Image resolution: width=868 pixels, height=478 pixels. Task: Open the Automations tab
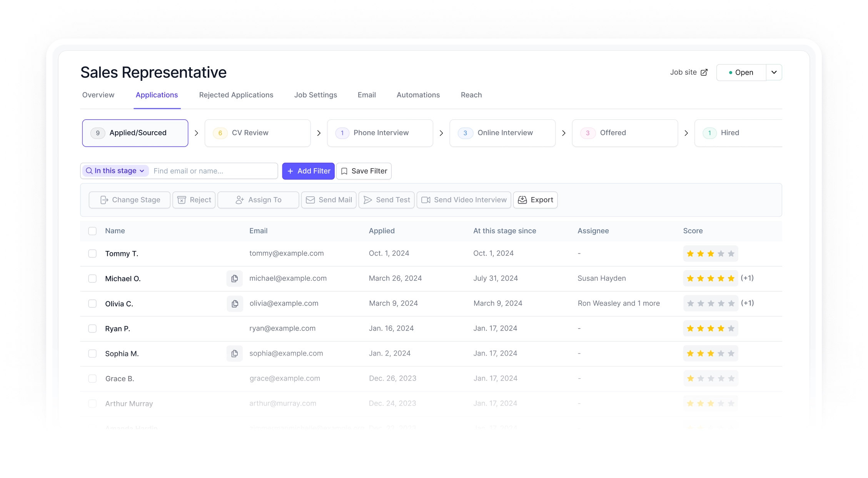coord(418,95)
